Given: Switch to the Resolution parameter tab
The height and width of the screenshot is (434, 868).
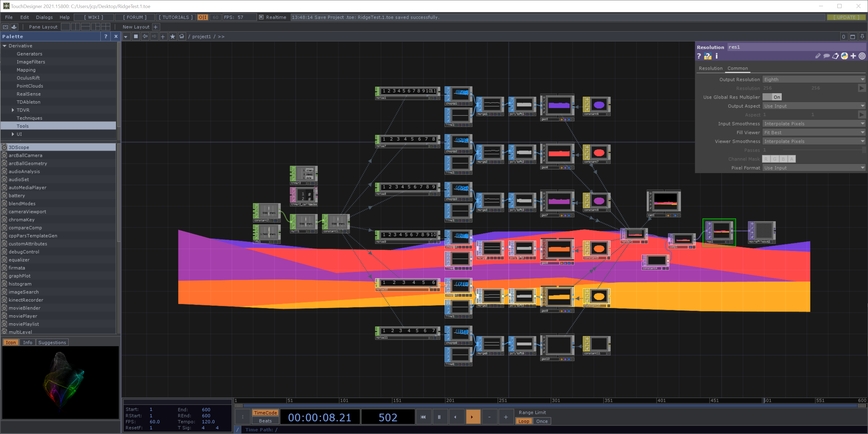Looking at the screenshot, I should [x=710, y=68].
